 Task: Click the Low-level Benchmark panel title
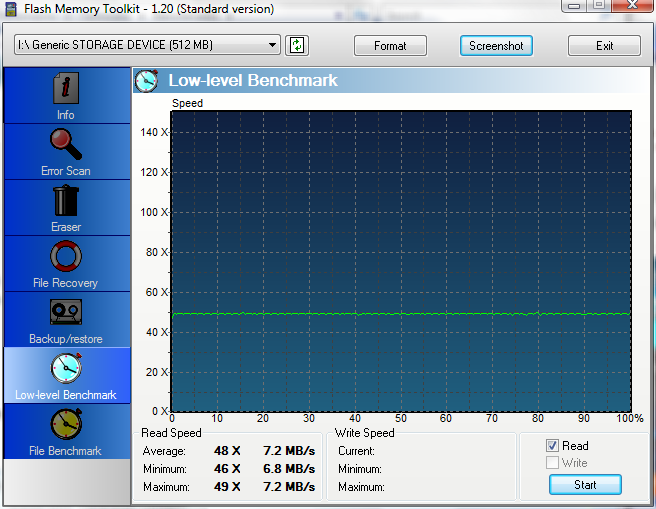click(x=253, y=80)
